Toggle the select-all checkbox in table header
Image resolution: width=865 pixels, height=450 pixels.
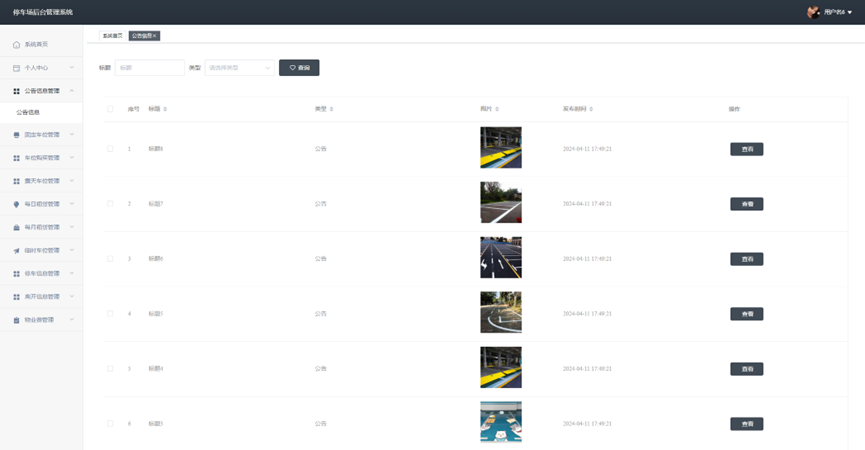click(110, 109)
